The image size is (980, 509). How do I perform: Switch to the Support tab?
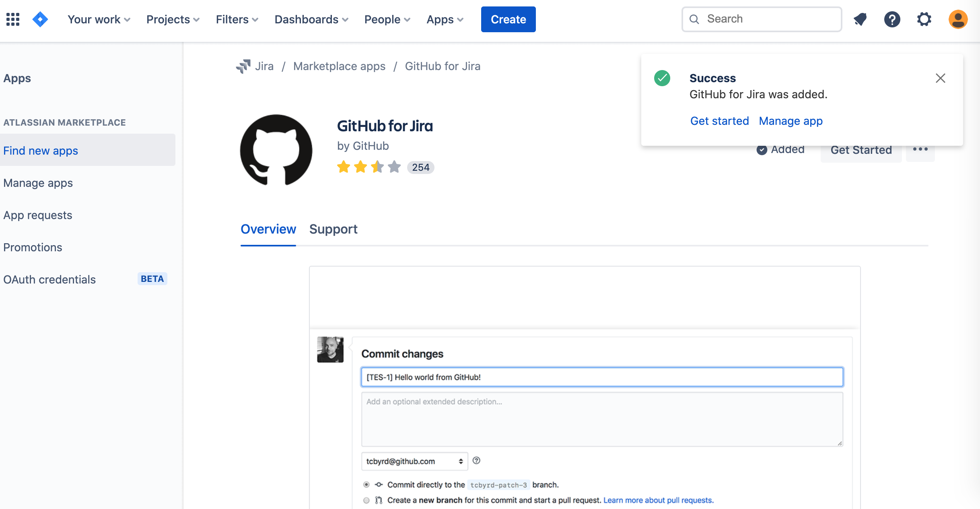pyautogui.click(x=333, y=229)
